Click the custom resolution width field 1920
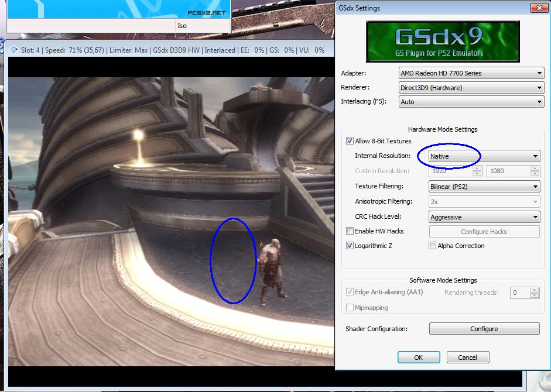Screen dimensions: 551x392 coord(451,171)
